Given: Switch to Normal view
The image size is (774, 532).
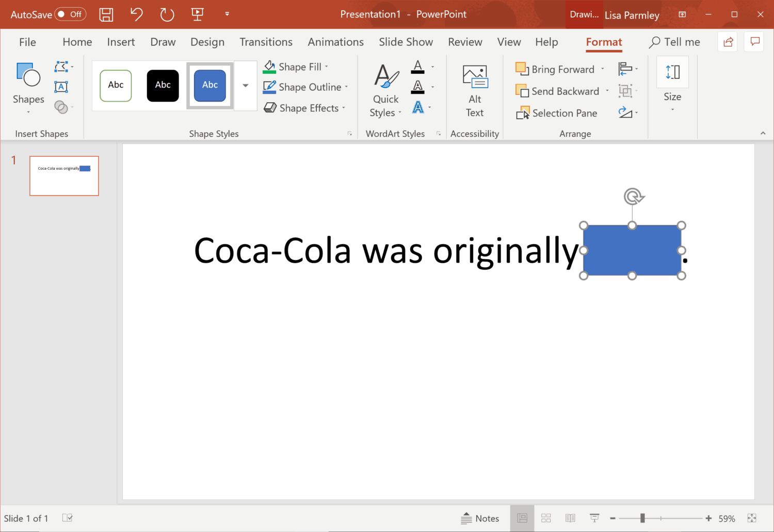Looking at the screenshot, I should tap(522, 518).
